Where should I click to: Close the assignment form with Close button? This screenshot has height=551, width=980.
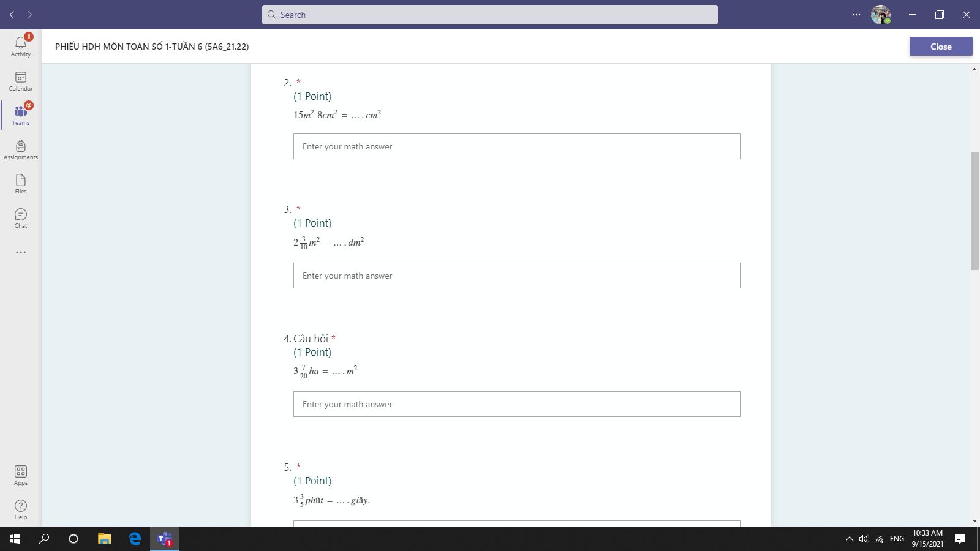click(941, 47)
